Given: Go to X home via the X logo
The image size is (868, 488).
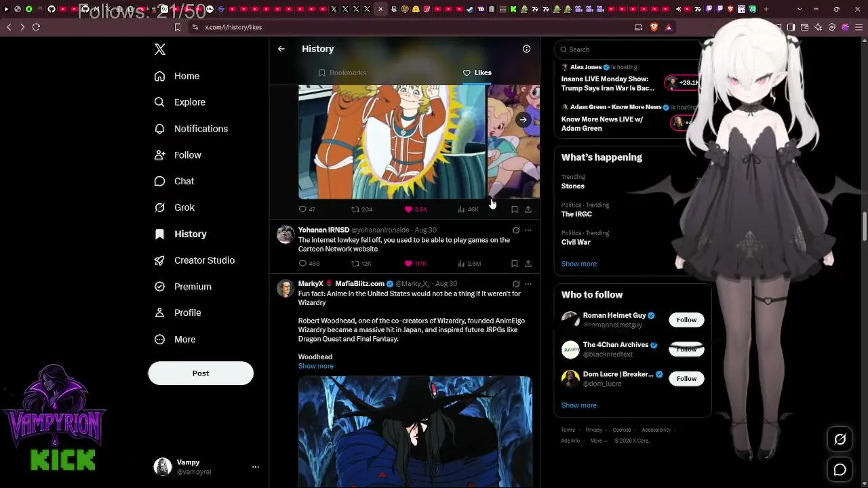Looking at the screenshot, I should point(160,49).
